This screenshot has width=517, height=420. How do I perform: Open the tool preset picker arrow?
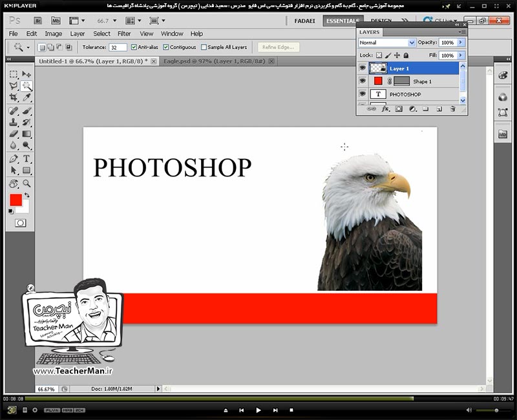[x=28, y=47]
